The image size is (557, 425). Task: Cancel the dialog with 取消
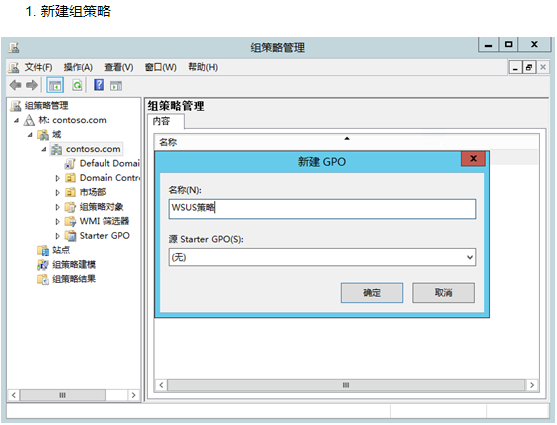443,293
